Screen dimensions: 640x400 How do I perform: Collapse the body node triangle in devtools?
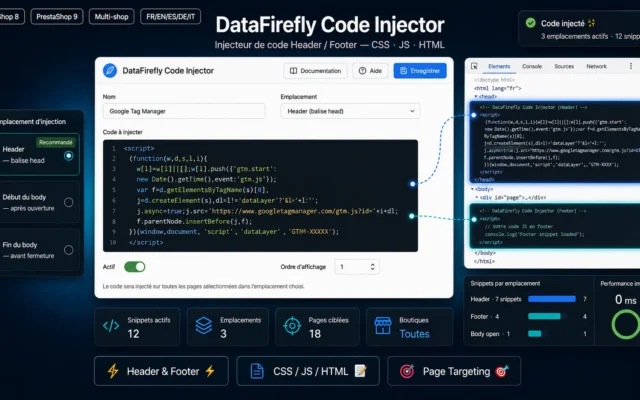point(473,189)
